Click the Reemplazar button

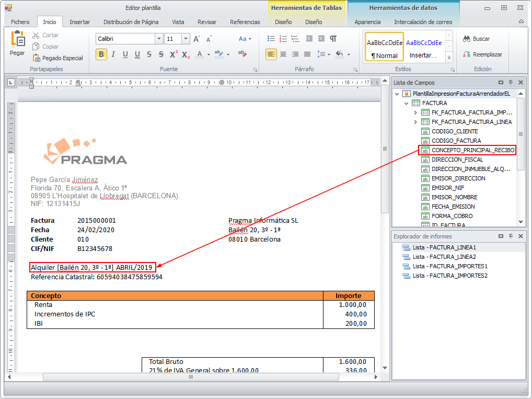[x=483, y=54]
